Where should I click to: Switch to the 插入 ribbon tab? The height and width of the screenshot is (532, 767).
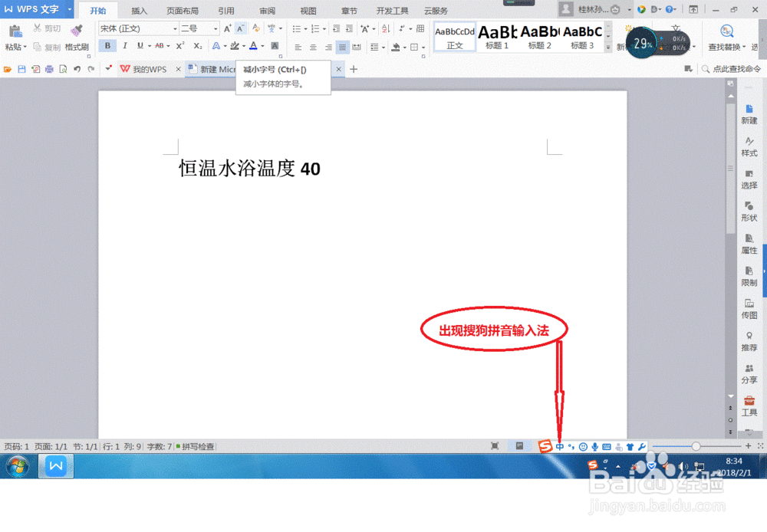click(139, 11)
